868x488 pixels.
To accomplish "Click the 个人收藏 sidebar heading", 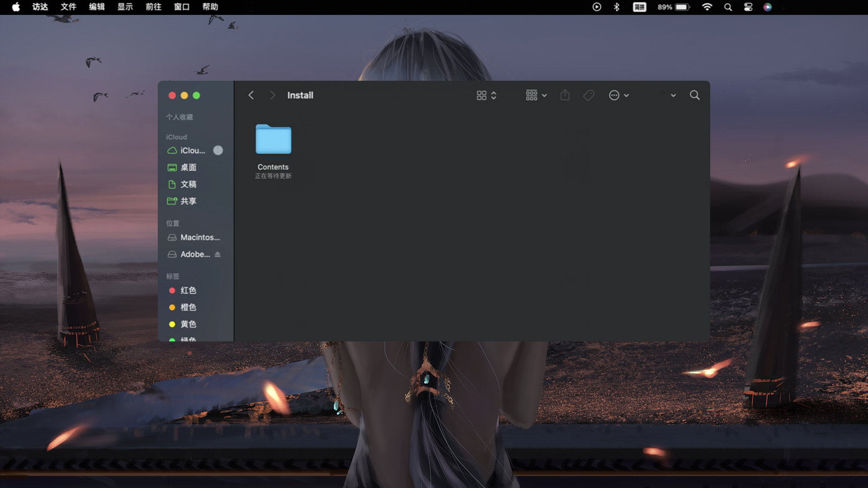I will (179, 117).
